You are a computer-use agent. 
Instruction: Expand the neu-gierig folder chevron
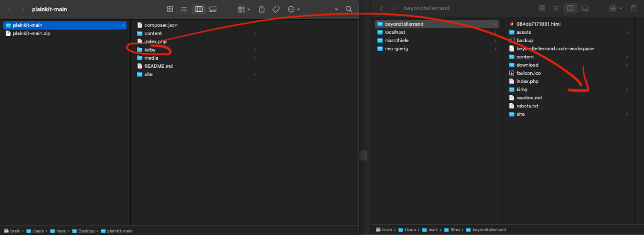[496, 48]
